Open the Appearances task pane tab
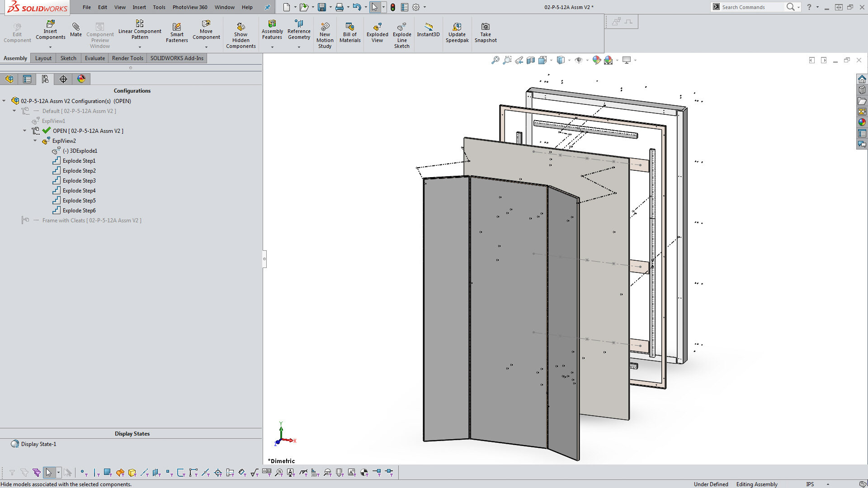Image resolution: width=868 pixels, height=488 pixels. pos(862,122)
